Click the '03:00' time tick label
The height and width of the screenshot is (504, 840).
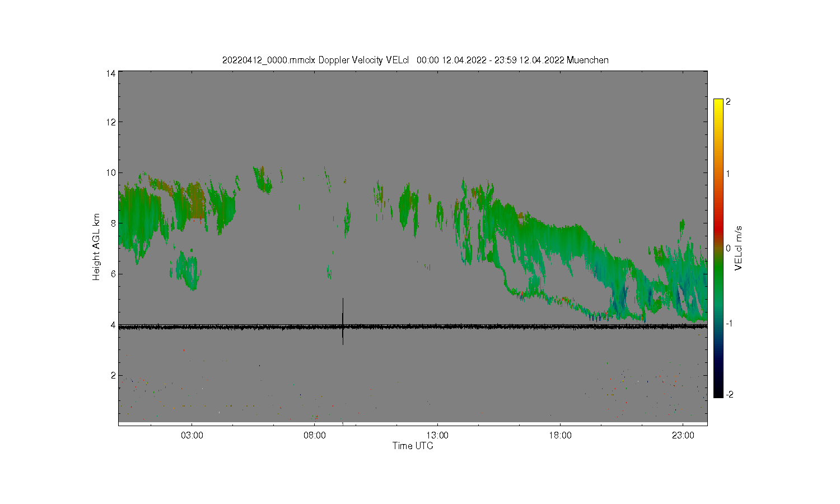[192, 435]
